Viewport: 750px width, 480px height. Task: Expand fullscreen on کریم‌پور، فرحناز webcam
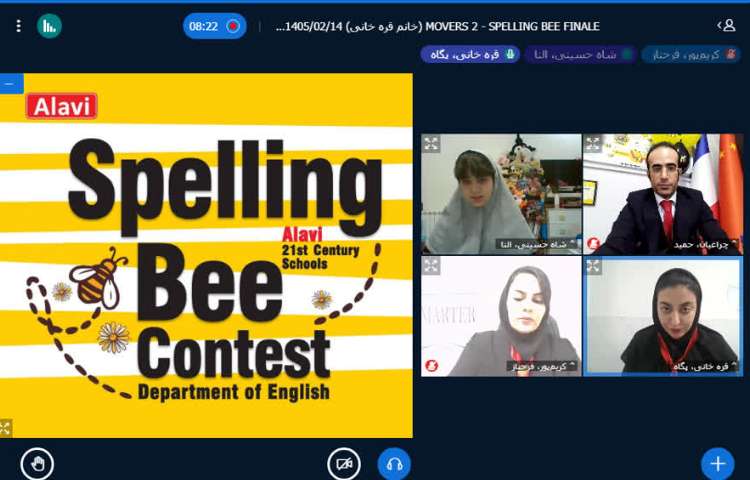431,265
